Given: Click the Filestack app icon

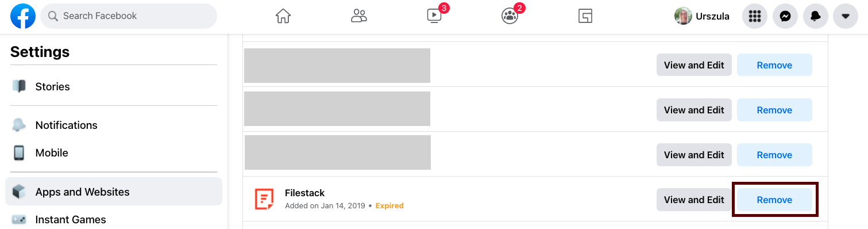Looking at the screenshot, I should click(x=264, y=199).
